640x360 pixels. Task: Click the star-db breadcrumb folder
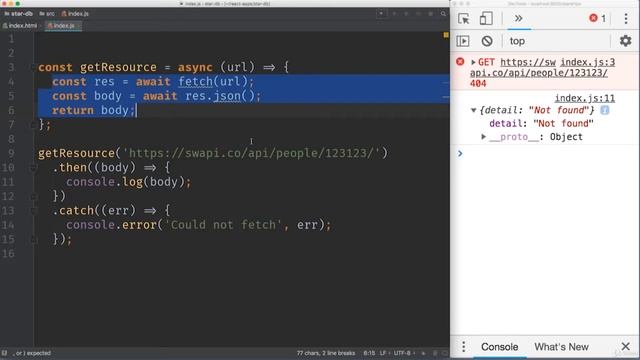click(19, 14)
